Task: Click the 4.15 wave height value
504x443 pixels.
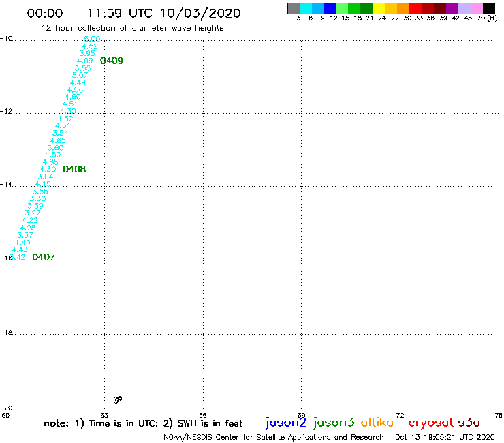Action: pos(43,184)
